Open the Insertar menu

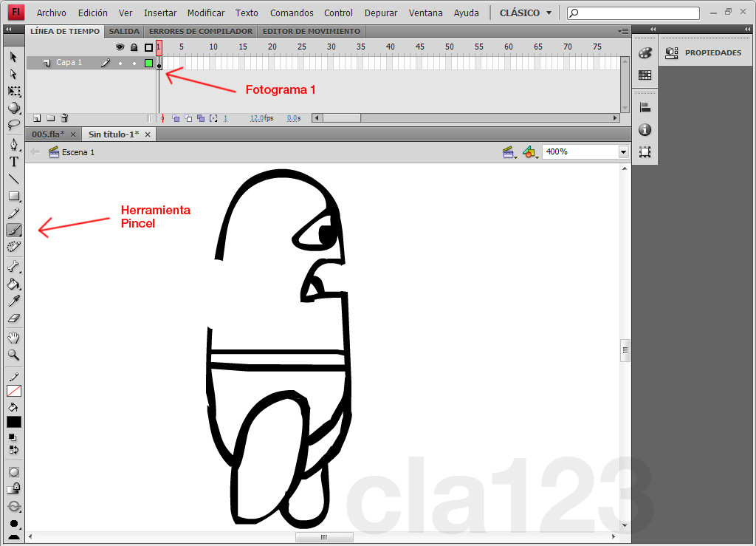160,13
